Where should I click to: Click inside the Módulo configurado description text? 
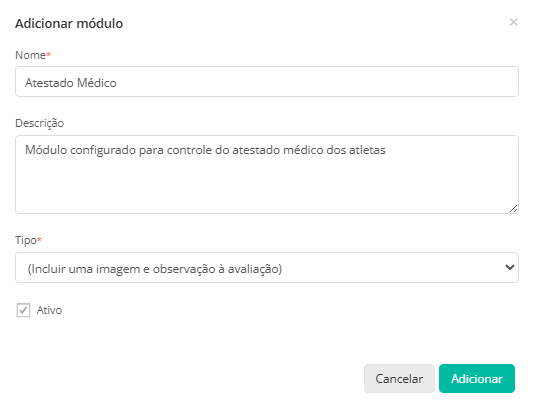(205, 150)
